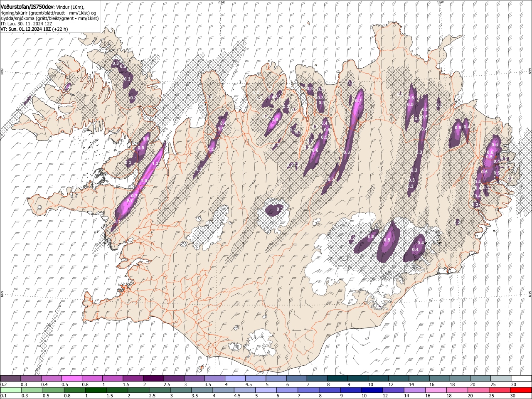Select rain scale swatch between 25 and 30
The width and height of the screenshot is (532, 399).
[x=500, y=390]
